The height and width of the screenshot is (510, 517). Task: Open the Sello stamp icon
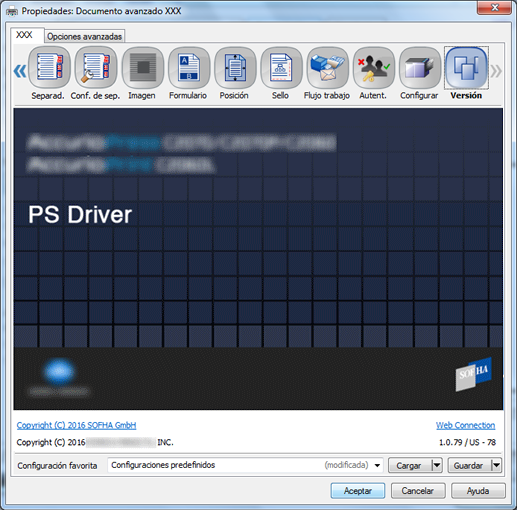tap(281, 68)
